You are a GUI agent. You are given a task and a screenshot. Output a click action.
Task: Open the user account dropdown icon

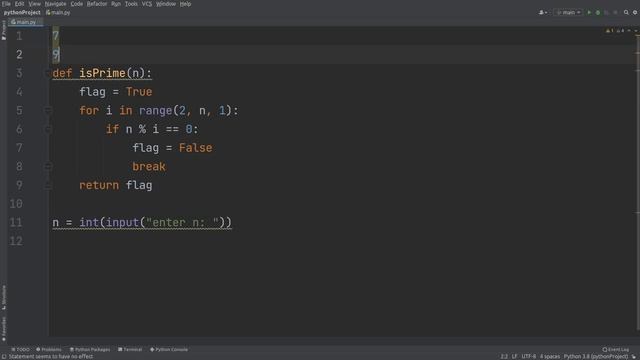(543, 13)
